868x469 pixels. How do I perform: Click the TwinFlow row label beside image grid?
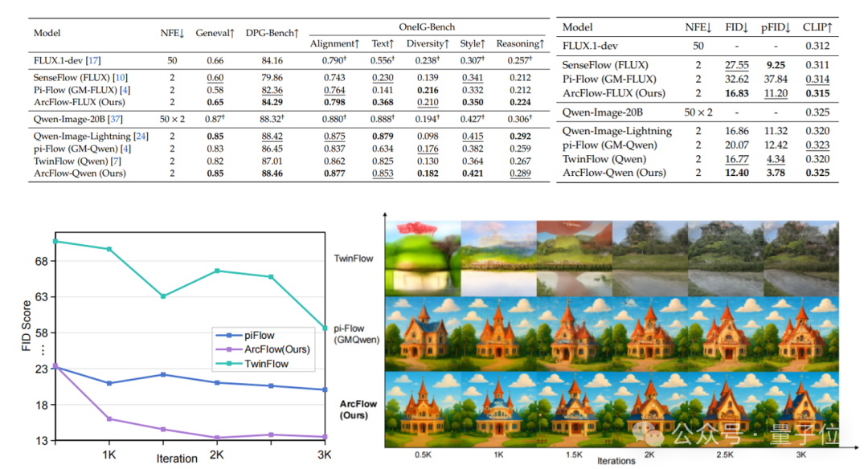coord(353,259)
